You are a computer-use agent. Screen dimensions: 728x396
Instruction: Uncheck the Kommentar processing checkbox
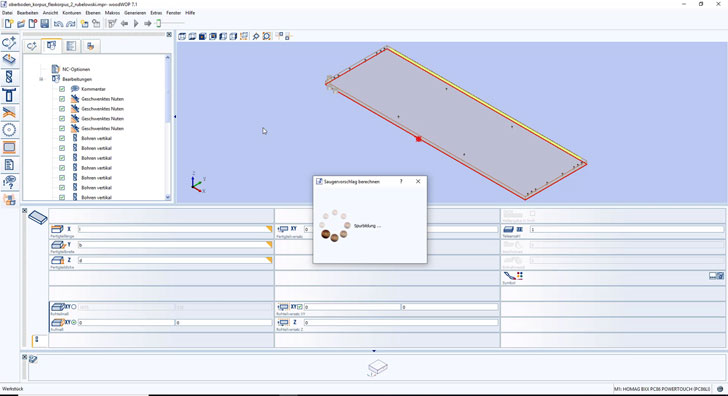tap(62, 89)
